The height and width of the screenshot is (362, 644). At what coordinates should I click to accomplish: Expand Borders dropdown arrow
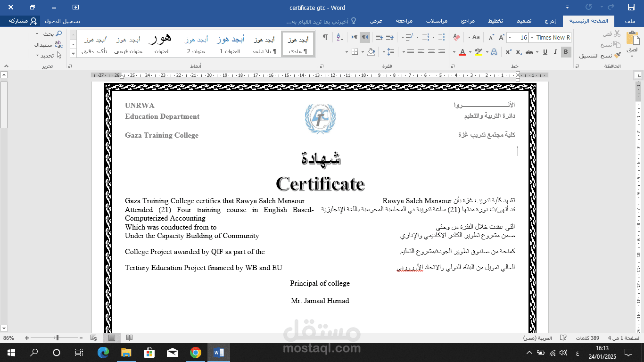click(x=347, y=52)
